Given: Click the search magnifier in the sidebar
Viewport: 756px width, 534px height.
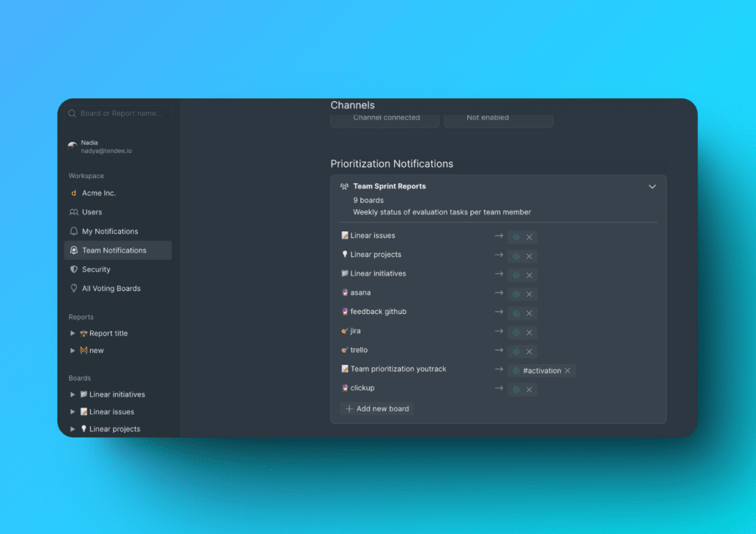Looking at the screenshot, I should 71,112.
